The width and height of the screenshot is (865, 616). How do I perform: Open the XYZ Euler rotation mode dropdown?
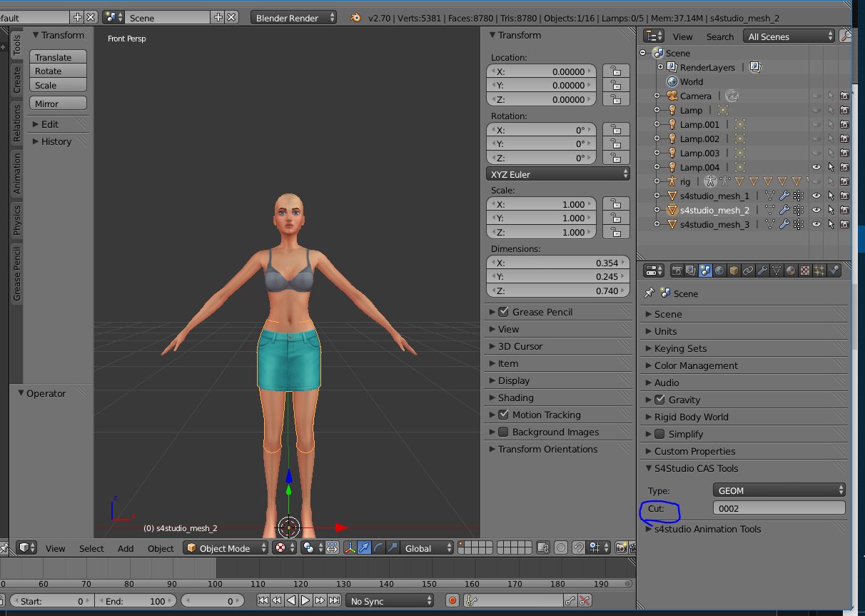click(x=557, y=173)
